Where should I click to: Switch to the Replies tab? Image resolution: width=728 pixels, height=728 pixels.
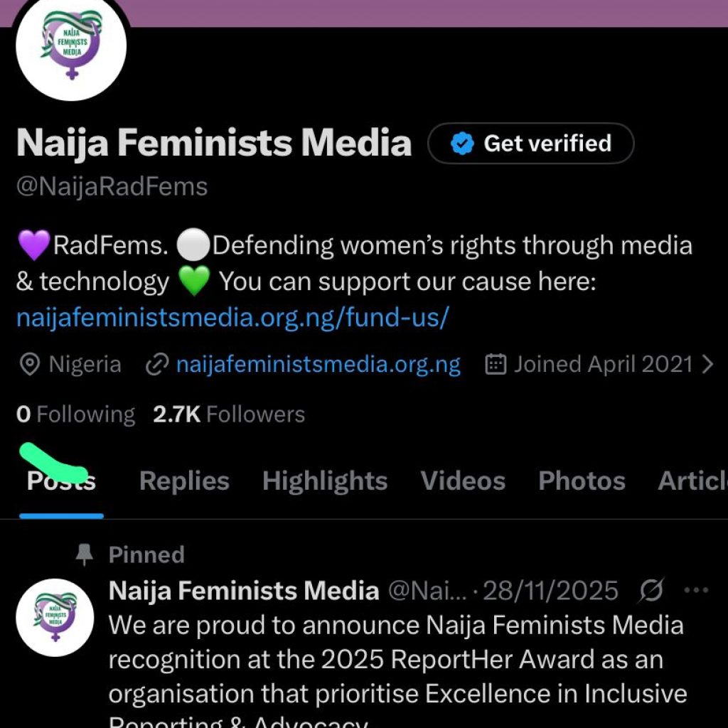[183, 481]
